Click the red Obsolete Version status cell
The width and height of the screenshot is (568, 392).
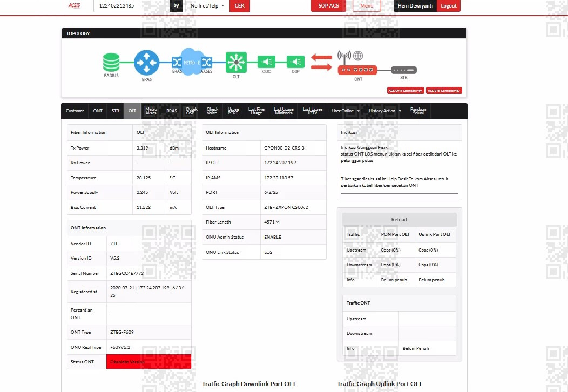[148, 362]
